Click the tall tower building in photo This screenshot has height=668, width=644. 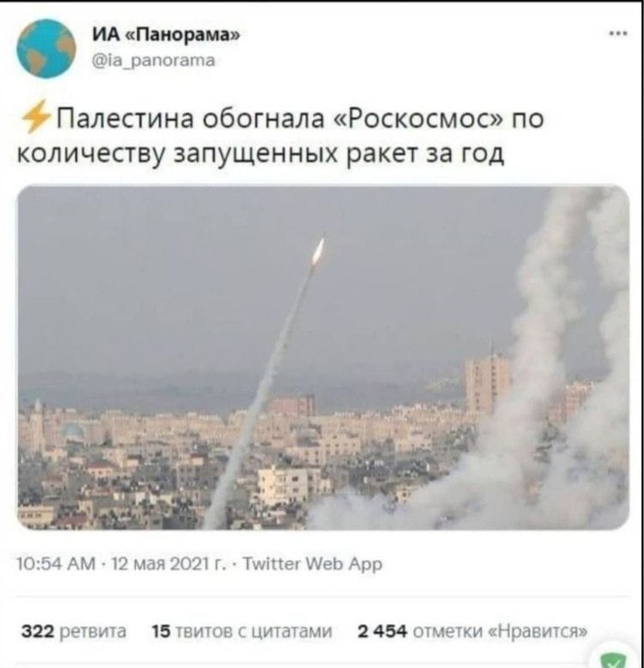487,383
